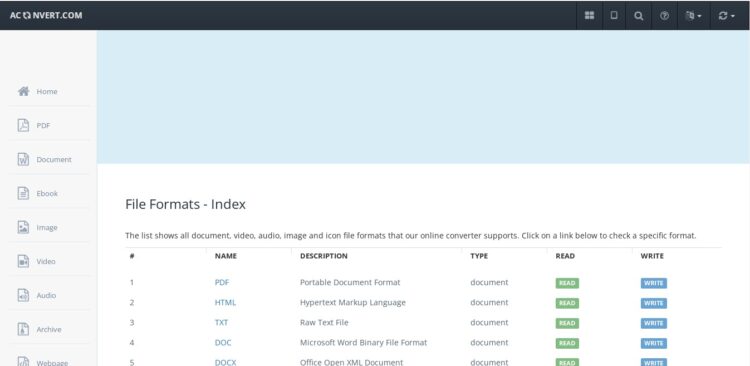Click the READ badge in HTML row
Image resolution: width=750 pixels, height=366 pixels.
pyautogui.click(x=567, y=303)
